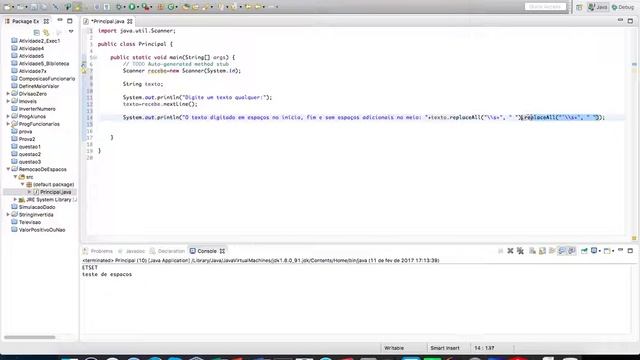640x360 pixels.
Task: Toggle Link with Editor in Package Explorer
Action: [x=46, y=32]
